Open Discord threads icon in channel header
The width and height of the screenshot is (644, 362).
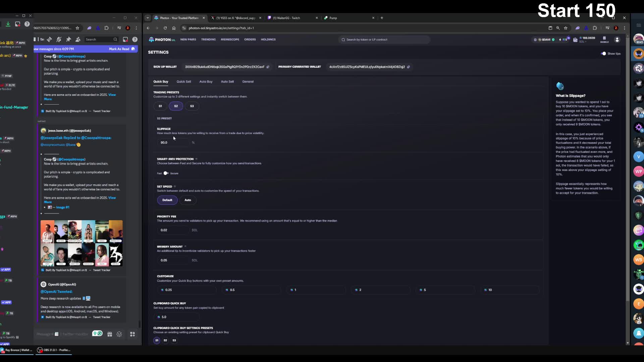(49, 40)
